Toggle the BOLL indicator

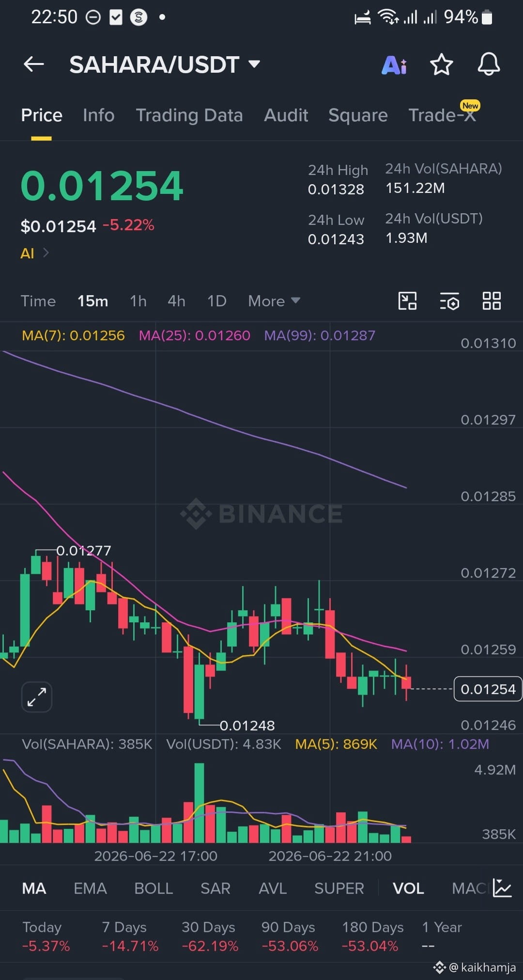(x=154, y=888)
